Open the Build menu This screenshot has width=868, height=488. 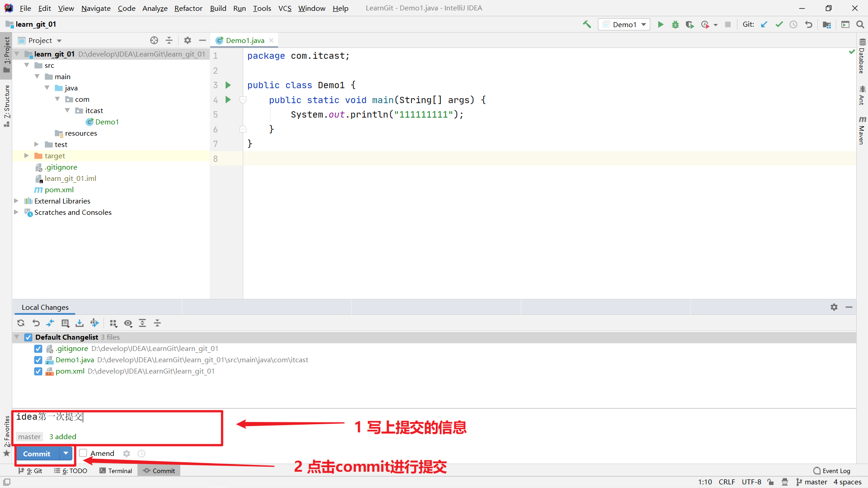click(218, 8)
